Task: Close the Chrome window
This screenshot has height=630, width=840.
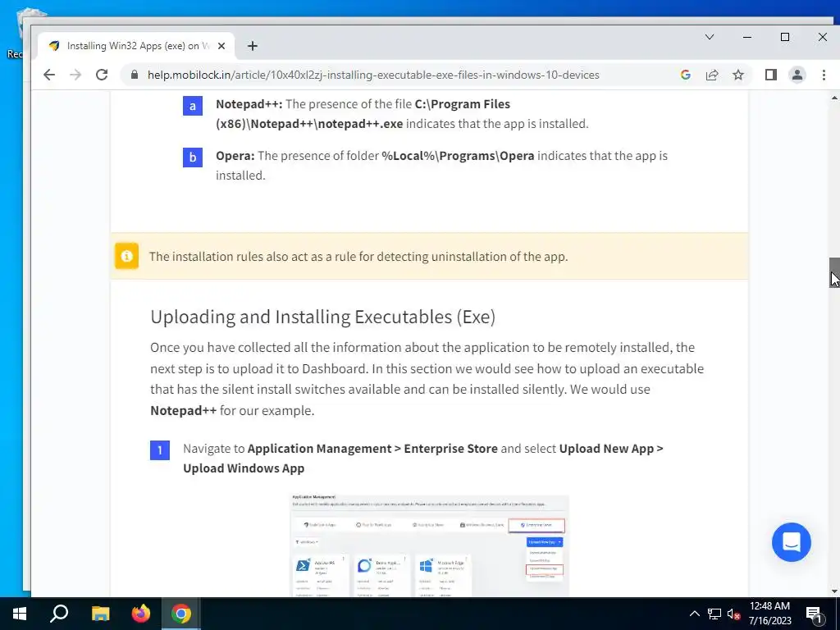Action: [822, 37]
